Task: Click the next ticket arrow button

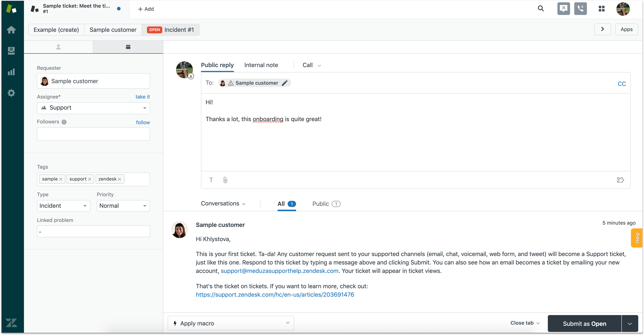Action: click(602, 29)
